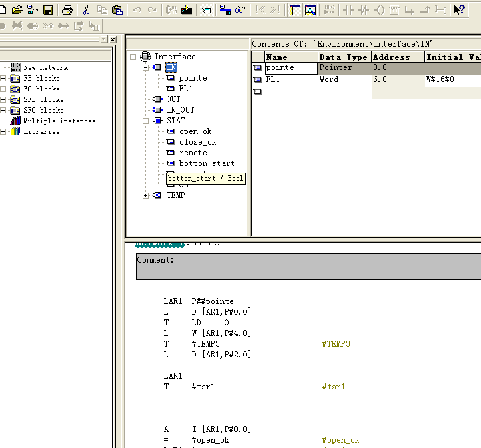Screen dimensions: 481x448
Task: Print with the printer icon
Action: pos(67,10)
